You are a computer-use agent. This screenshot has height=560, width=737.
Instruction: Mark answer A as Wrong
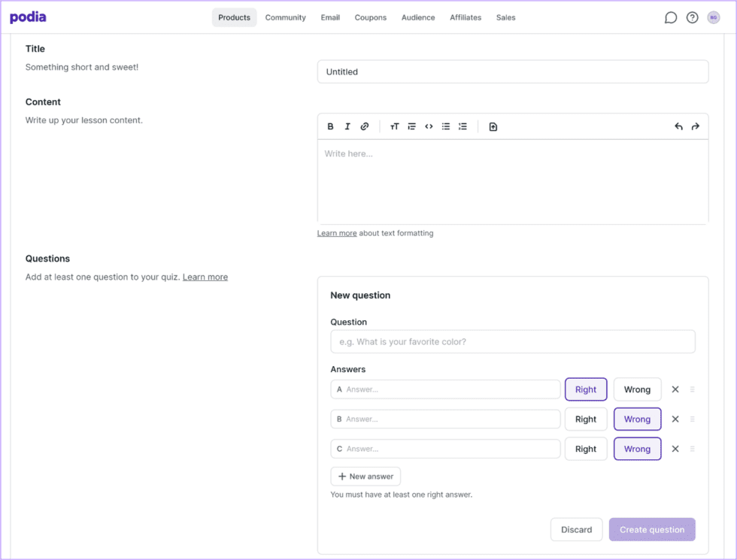[x=637, y=389]
